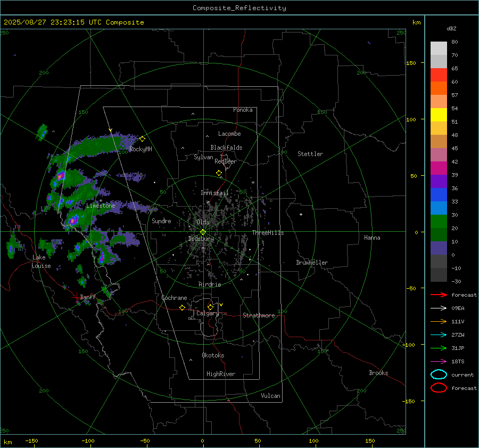
Task: Select the Lake Louise label
Action: tap(41, 262)
